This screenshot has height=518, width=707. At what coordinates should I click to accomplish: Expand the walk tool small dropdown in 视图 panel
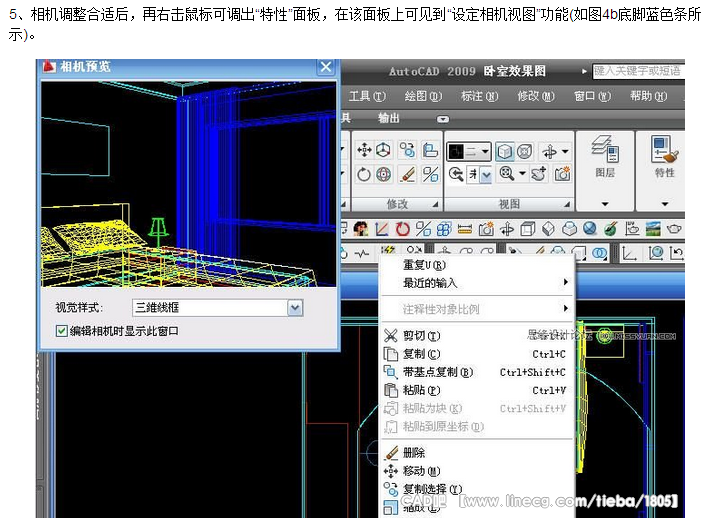pos(486,175)
